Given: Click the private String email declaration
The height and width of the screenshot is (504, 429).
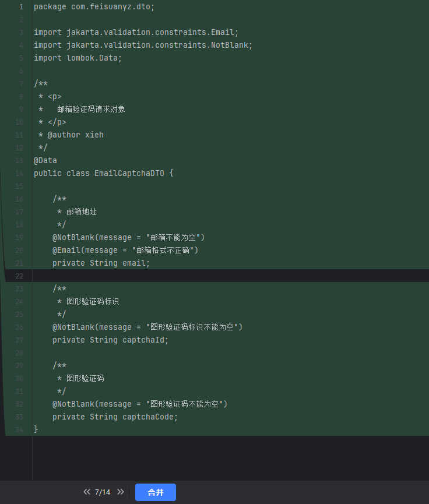Looking at the screenshot, I should pos(101,263).
